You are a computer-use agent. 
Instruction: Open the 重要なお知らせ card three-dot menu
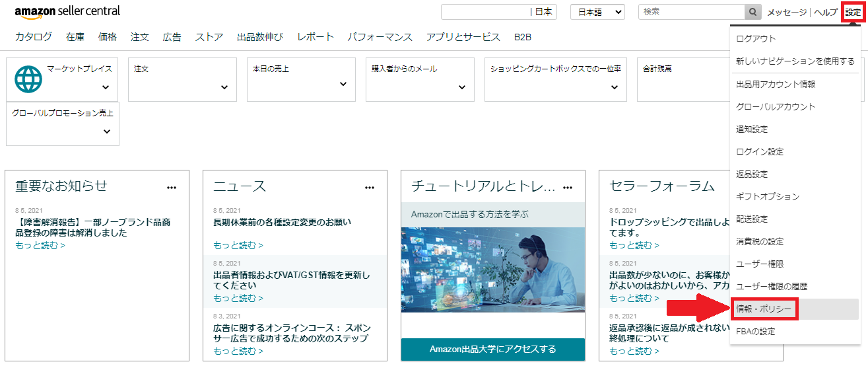pyautogui.click(x=172, y=188)
